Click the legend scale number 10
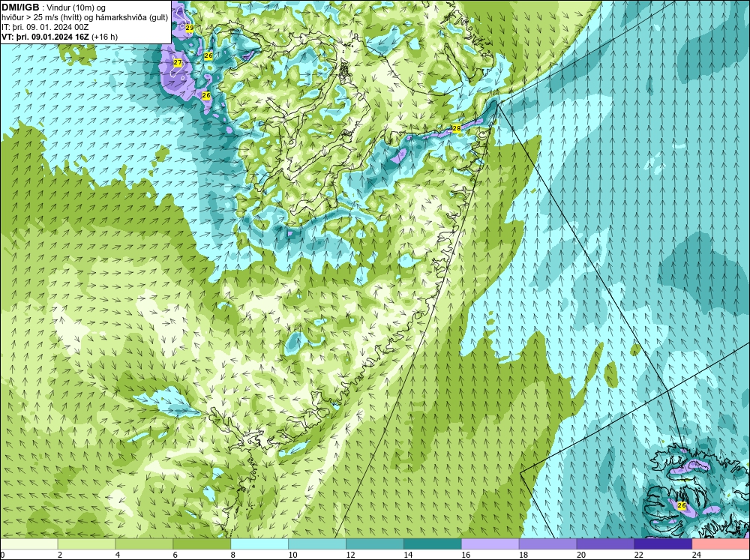This screenshot has height=560, width=750. pyautogui.click(x=292, y=555)
